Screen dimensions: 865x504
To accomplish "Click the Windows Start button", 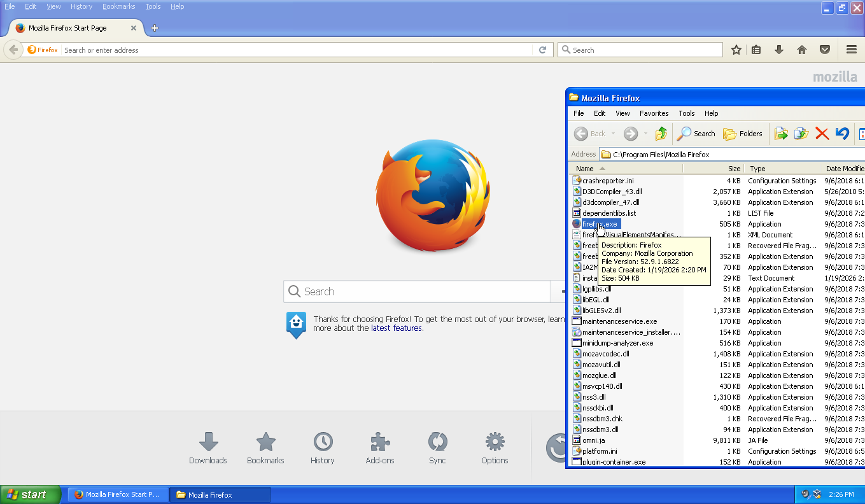I will (31, 494).
